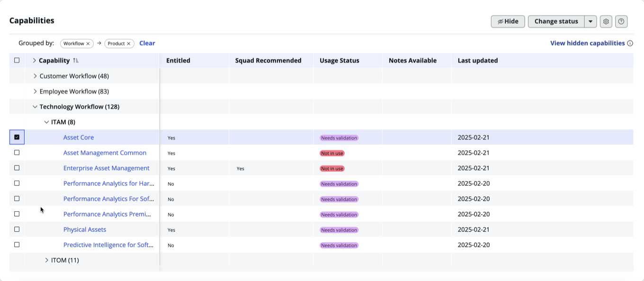Remove the Product grouping chip
The image size is (644, 281).
click(x=129, y=44)
